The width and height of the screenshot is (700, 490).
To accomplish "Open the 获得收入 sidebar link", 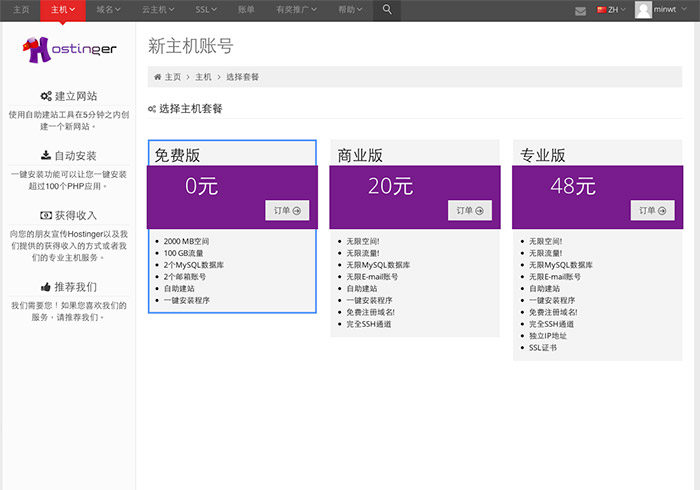I will coord(76,215).
